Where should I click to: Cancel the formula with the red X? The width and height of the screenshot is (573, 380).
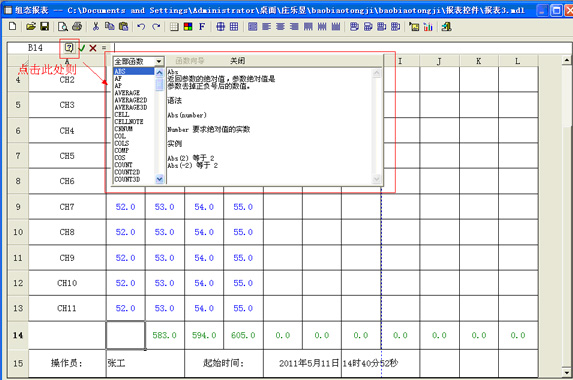pos(93,48)
